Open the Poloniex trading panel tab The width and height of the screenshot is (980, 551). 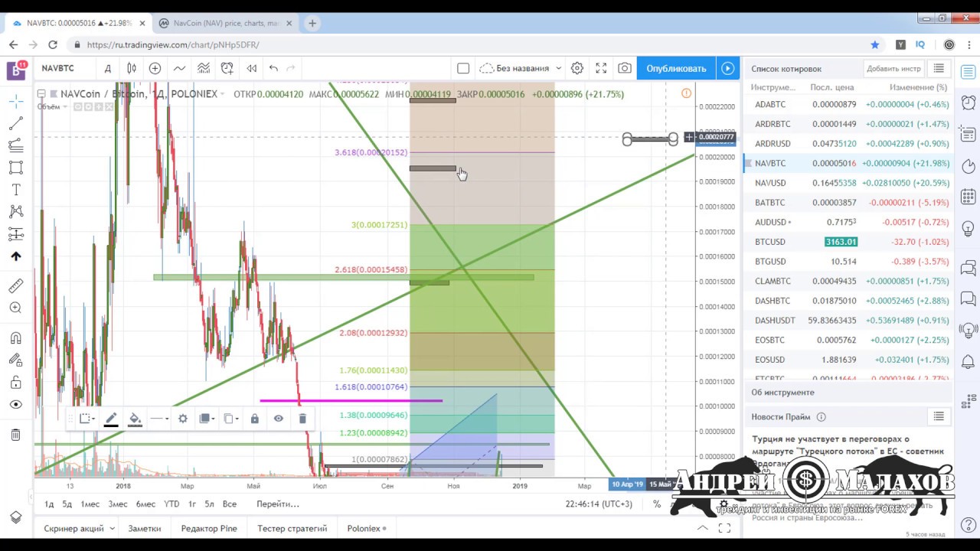367,528
